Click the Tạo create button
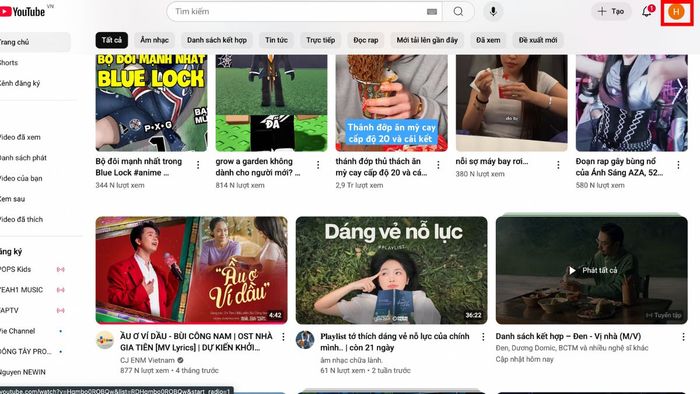The height and width of the screenshot is (394, 700). pyautogui.click(x=611, y=12)
